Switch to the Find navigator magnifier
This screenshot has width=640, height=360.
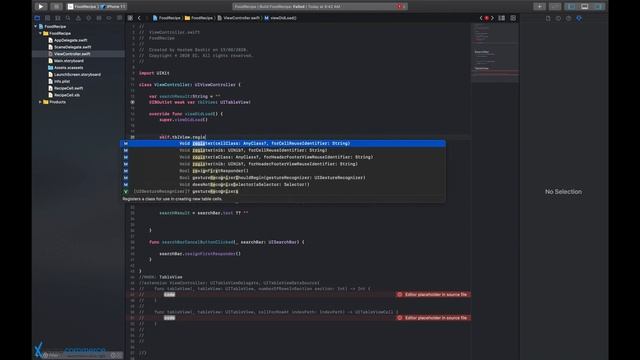click(x=68, y=18)
